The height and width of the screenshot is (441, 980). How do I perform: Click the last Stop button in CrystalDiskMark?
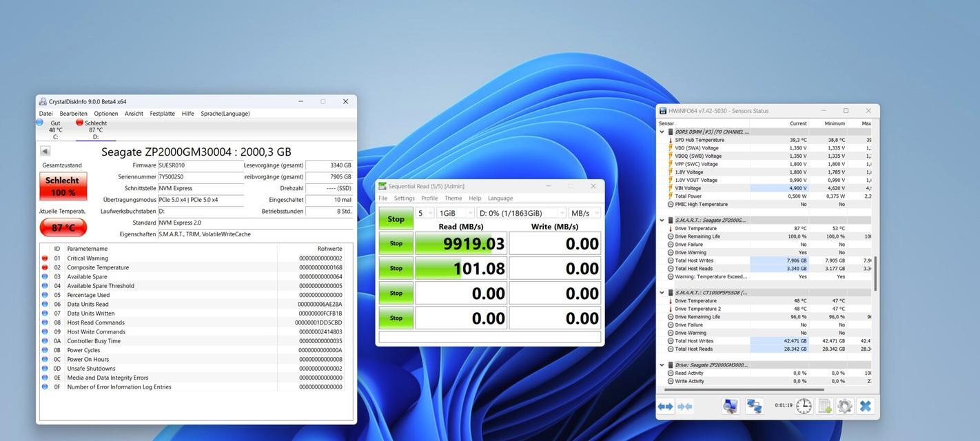click(x=396, y=318)
